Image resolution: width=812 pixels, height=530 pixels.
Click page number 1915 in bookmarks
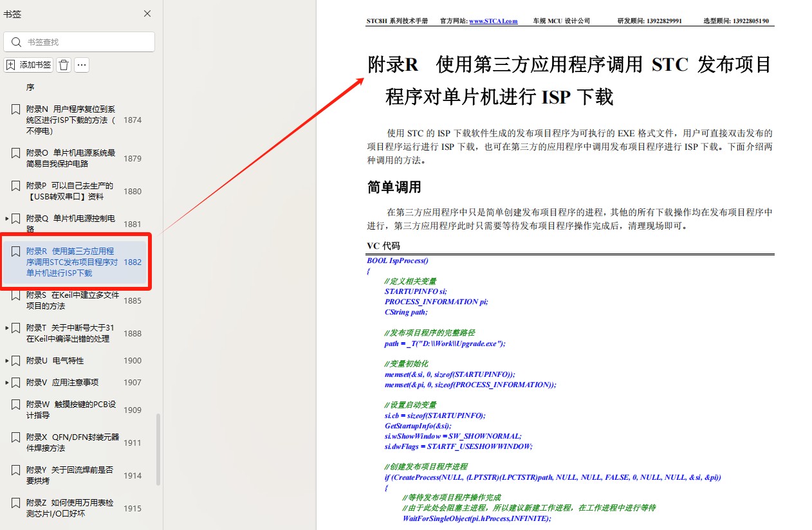click(133, 508)
